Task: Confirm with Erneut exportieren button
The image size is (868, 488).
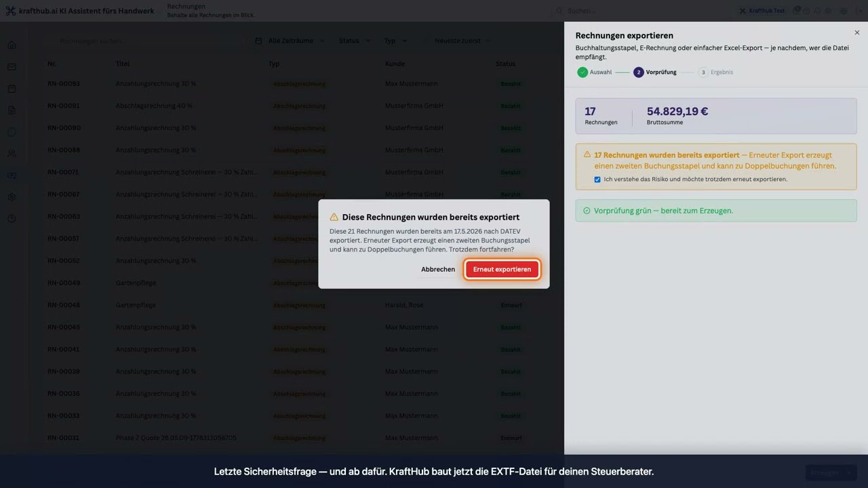Action: point(502,270)
